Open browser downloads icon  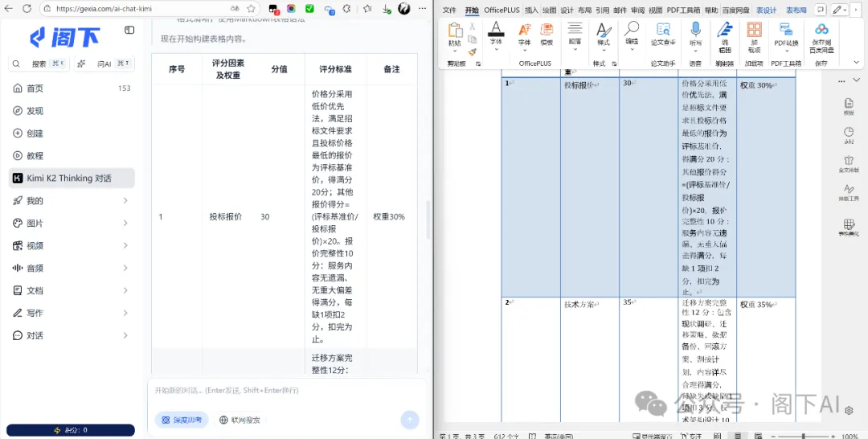point(387,9)
